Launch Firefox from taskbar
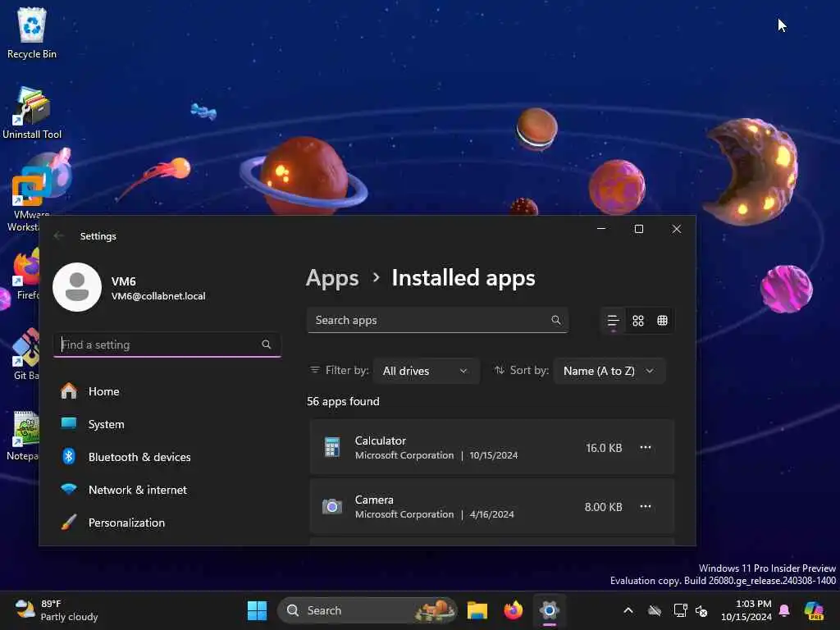Viewport: 840px width, 630px height. coord(514,610)
